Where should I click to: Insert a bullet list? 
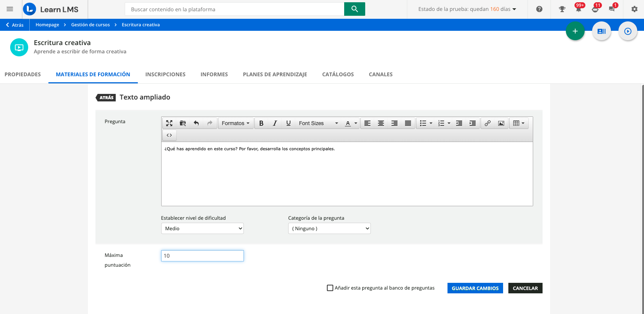423,123
